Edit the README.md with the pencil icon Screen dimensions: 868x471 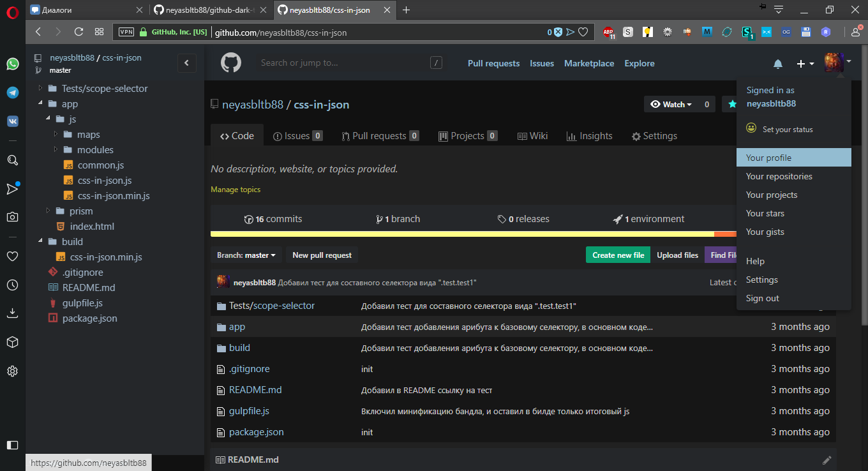[827, 460]
